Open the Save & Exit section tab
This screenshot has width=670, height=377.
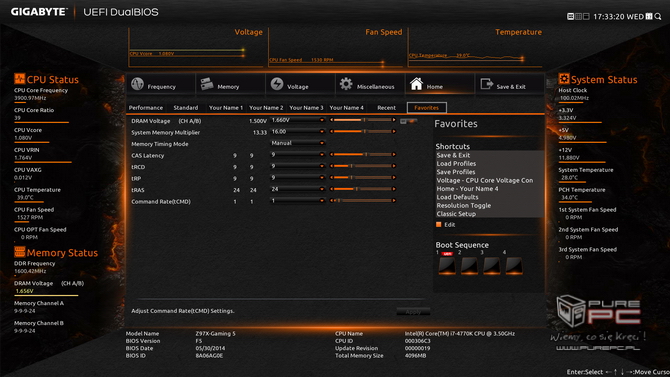[x=509, y=84]
